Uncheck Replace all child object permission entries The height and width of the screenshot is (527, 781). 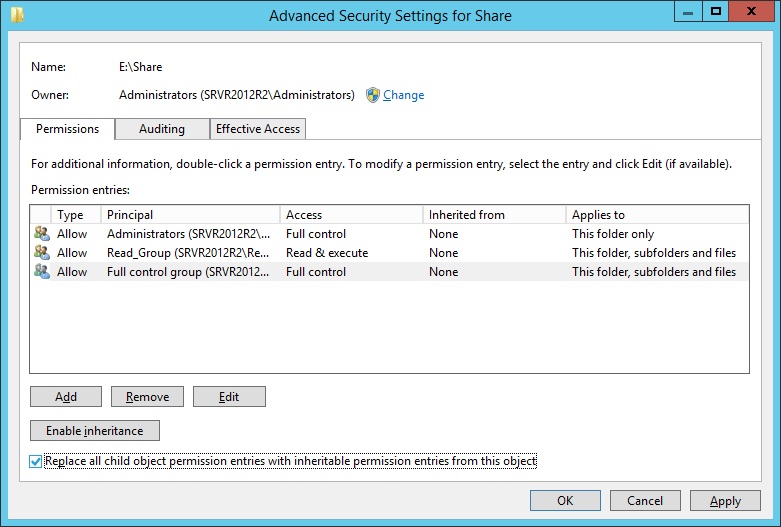point(37,461)
